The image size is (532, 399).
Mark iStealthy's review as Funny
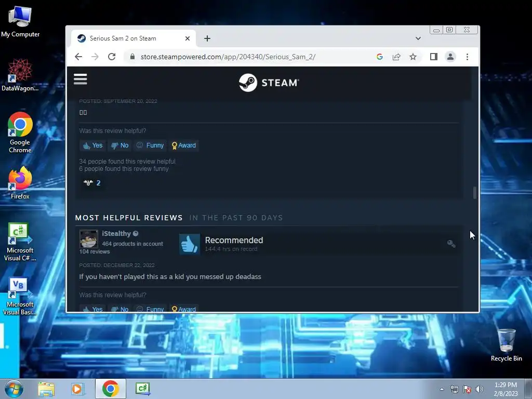[150, 309]
